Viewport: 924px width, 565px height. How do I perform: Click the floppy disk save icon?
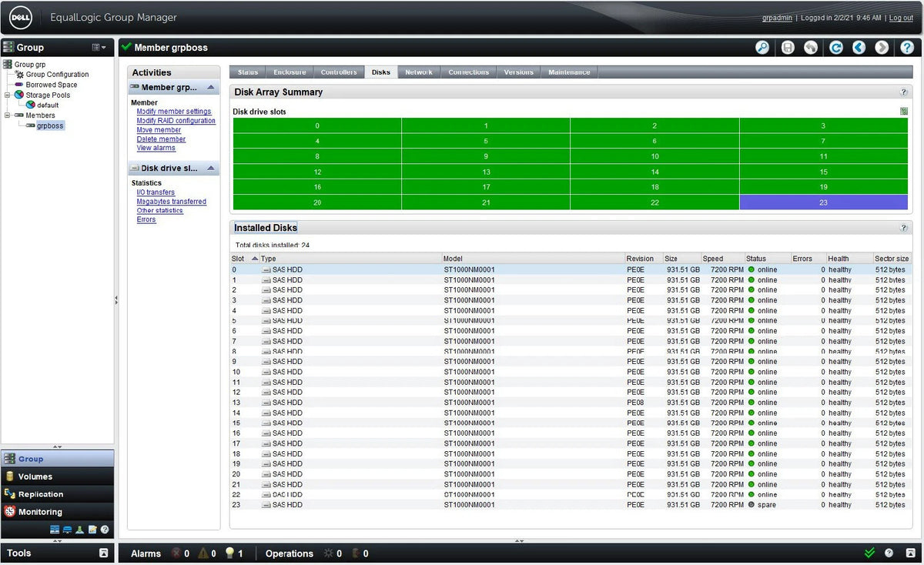tap(788, 48)
